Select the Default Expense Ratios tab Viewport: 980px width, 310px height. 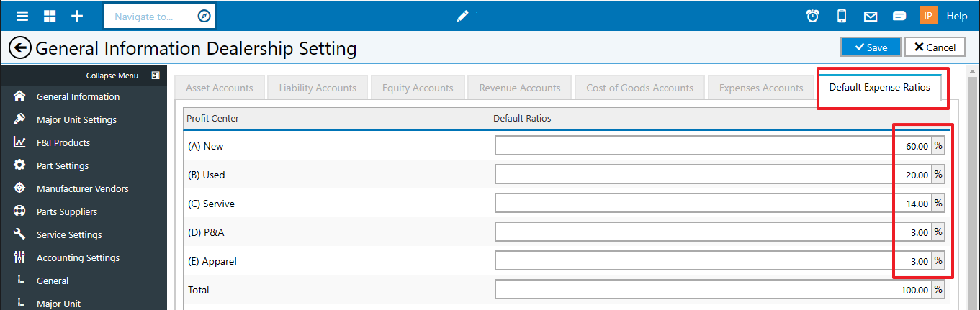pos(879,87)
